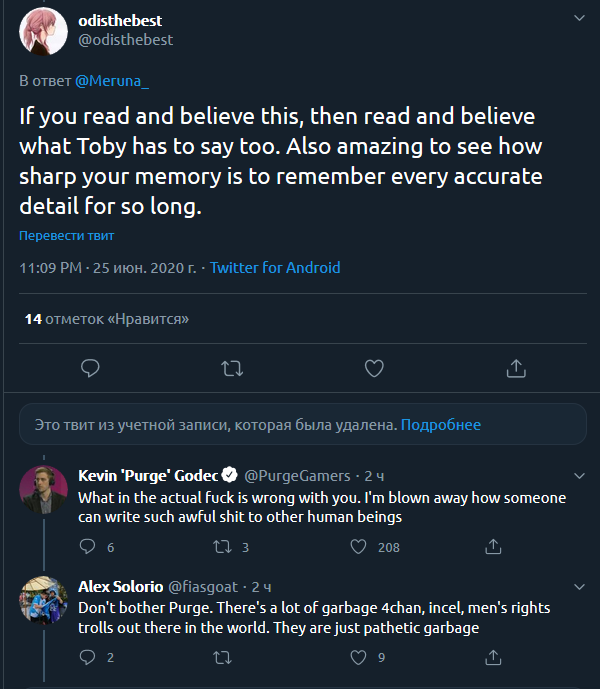Open more options chevron on odisthebest tweet
The width and height of the screenshot is (600, 689).
pos(579,19)
